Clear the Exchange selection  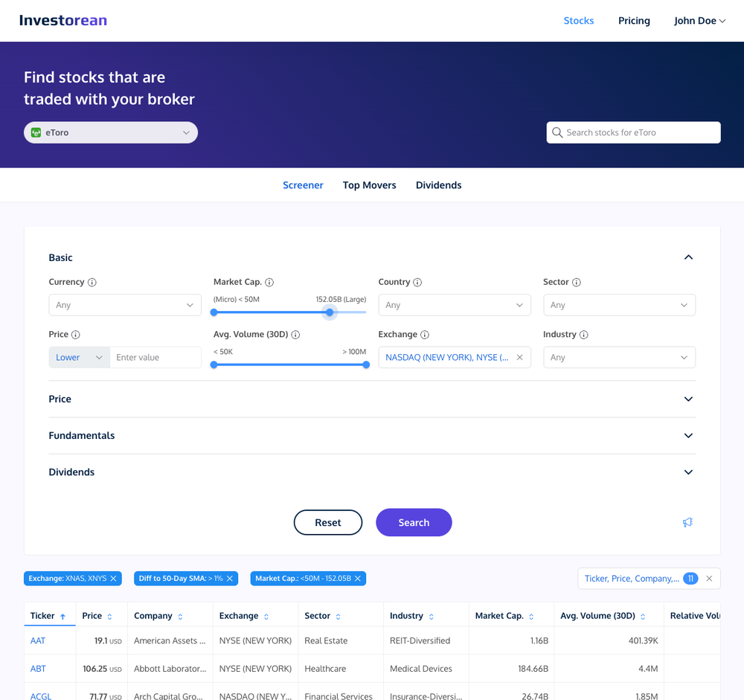(x=519, y=357)
